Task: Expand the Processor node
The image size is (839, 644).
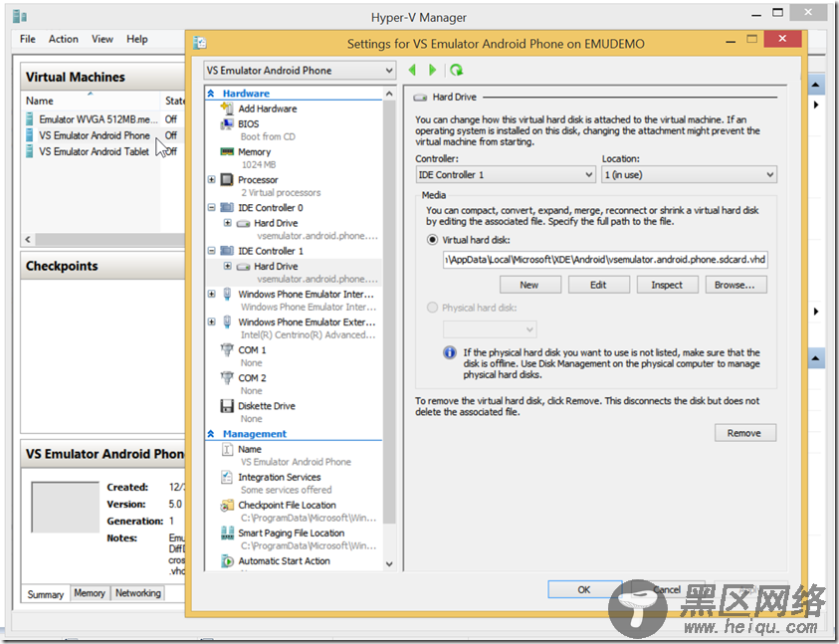Action: pos(211,180)
